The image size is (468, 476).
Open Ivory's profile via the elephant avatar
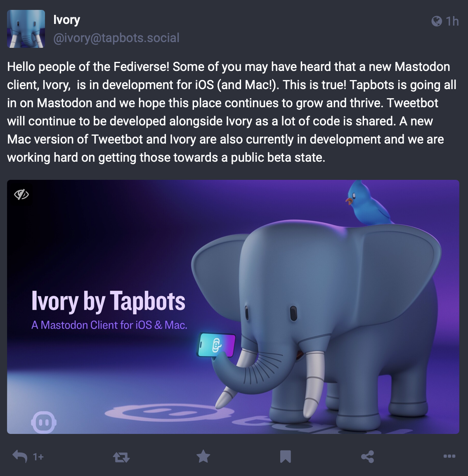(26, 29)
